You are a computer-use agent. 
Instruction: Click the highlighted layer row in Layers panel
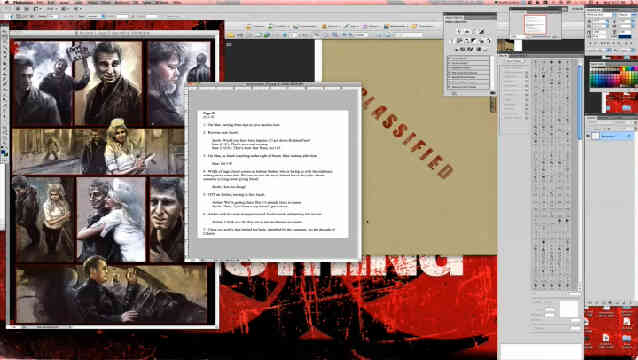(x=612, y=136)
